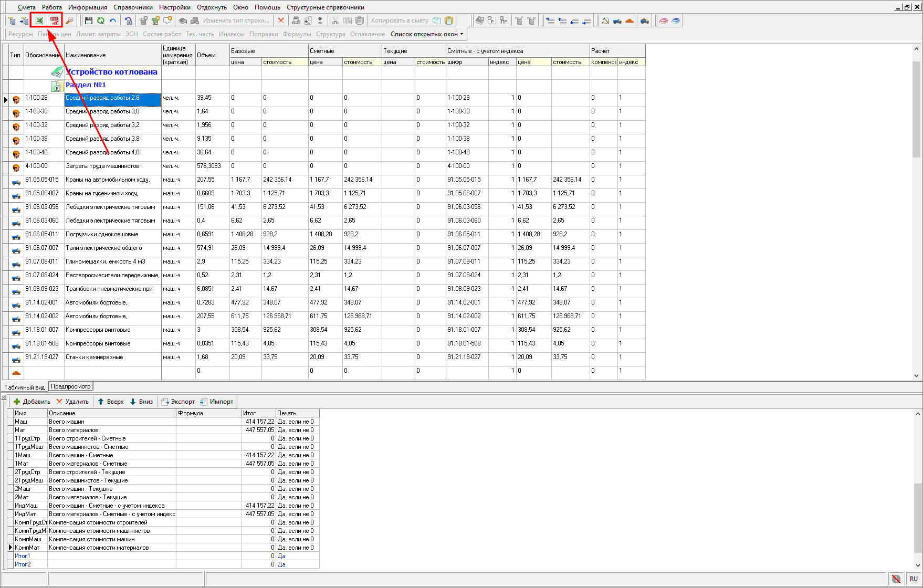
Task: Click the Импорт button in lower panel
Action: coord(217,402)
